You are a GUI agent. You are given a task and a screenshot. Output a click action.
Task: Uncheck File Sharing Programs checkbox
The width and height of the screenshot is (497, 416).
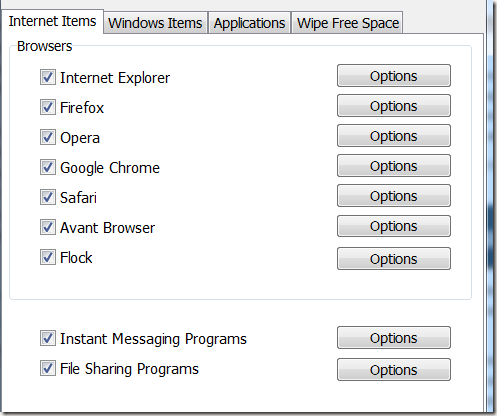point(48,368)
